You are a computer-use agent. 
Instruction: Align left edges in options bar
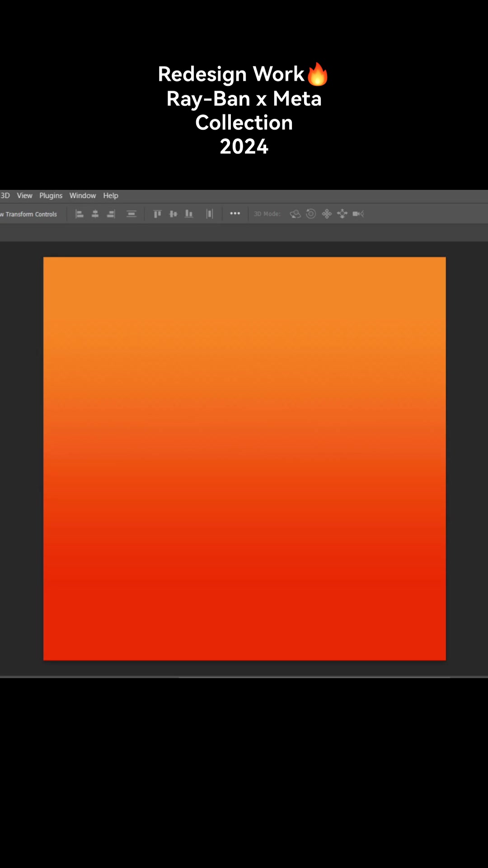tap(80, 214)
